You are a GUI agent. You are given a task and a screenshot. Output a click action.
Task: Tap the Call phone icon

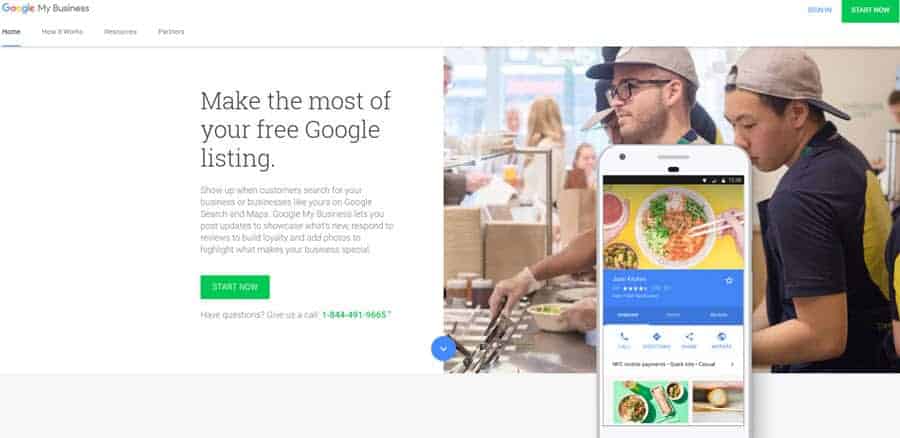624,337
